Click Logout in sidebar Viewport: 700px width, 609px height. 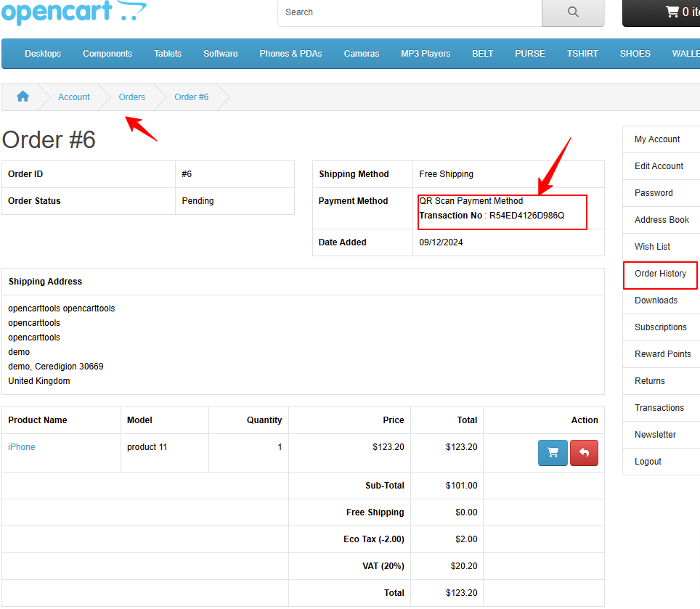coord(662,462)
